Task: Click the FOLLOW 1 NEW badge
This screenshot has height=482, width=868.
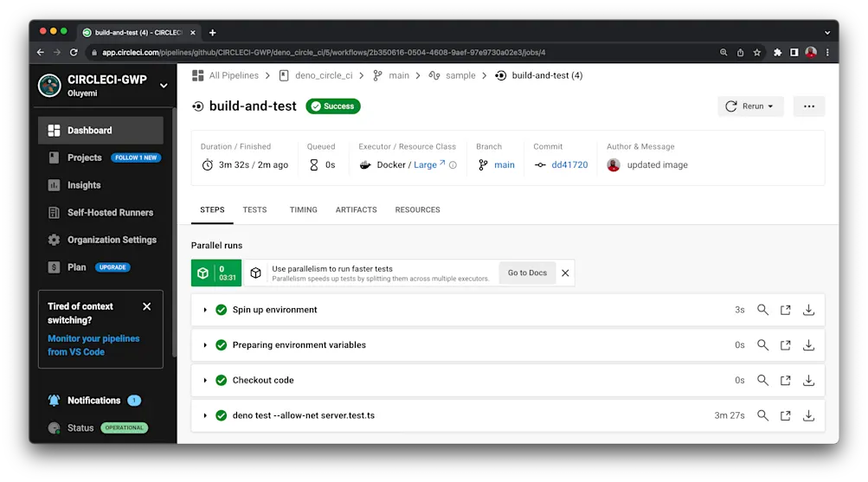Action: tap(136, 157)
